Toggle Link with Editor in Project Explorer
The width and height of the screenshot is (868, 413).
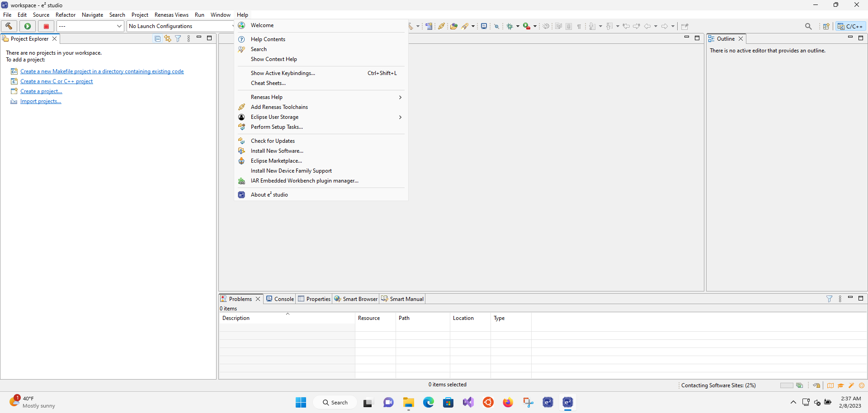168,39
